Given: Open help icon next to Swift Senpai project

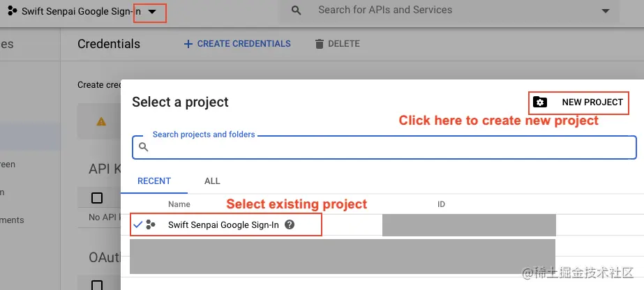Looking at the screenshot, I should (x=290, y=225).
